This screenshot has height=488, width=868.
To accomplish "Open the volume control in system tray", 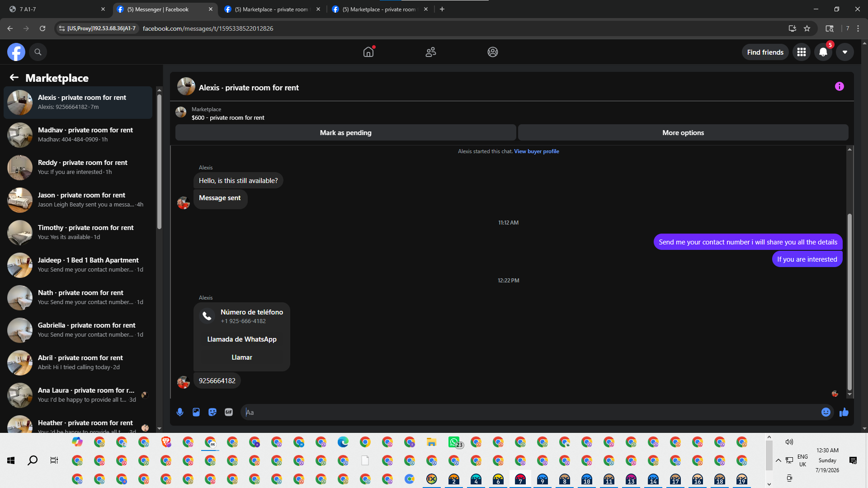I will click(789, 442).
